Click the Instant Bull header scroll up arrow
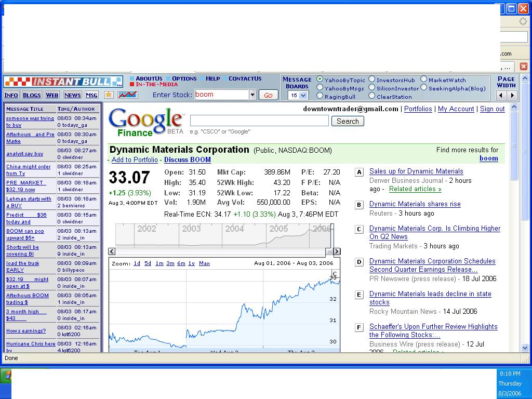 point(525,78)
